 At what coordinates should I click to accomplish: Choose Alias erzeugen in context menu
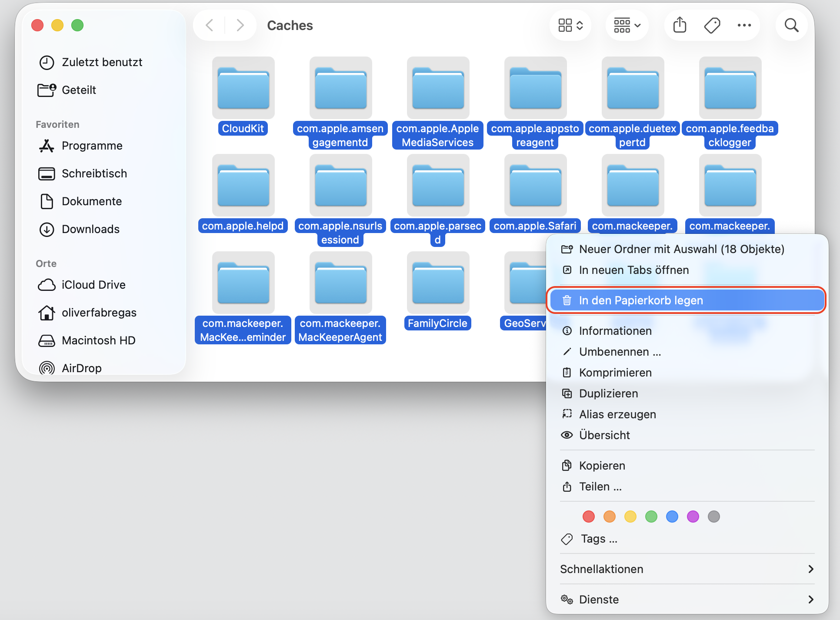(687, 414)
